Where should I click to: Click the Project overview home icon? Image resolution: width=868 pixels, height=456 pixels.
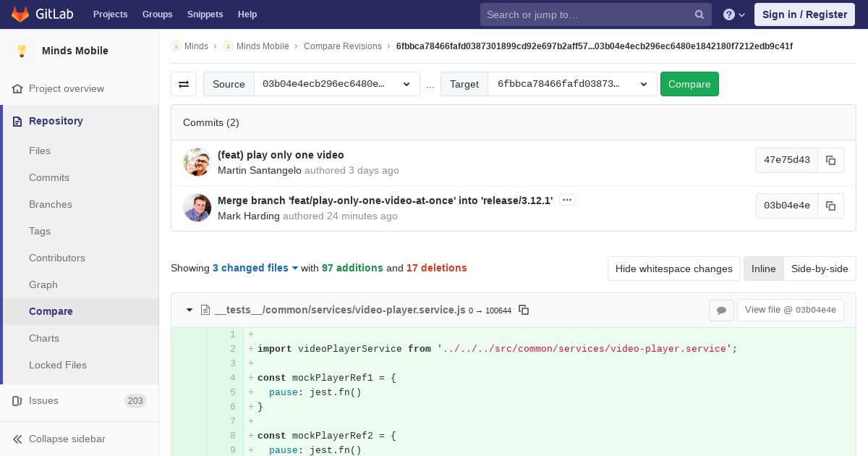(x=17, y=88)
